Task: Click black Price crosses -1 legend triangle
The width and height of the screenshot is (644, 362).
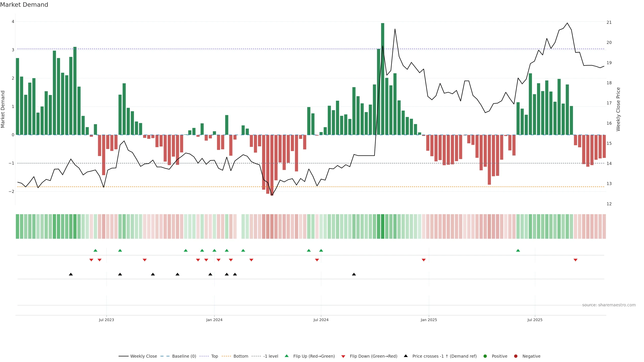Action: pyautogui.click(x=406, y=356)
